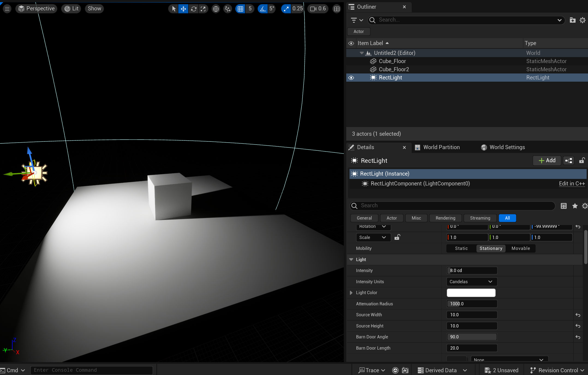The height and width of the screenshot is (375, 588).
Task: Collapse the Light section
Action: point(351,259)
